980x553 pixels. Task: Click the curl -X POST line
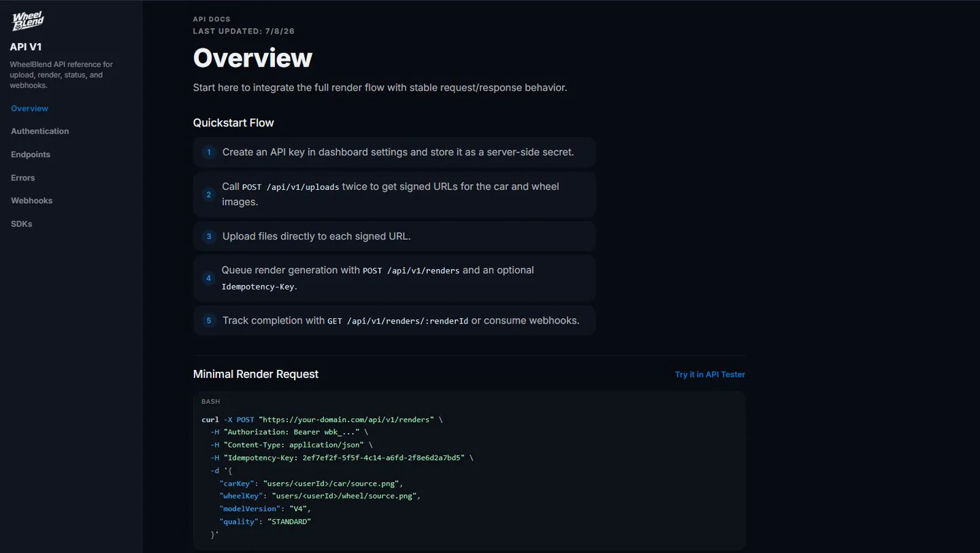point(322,420)
